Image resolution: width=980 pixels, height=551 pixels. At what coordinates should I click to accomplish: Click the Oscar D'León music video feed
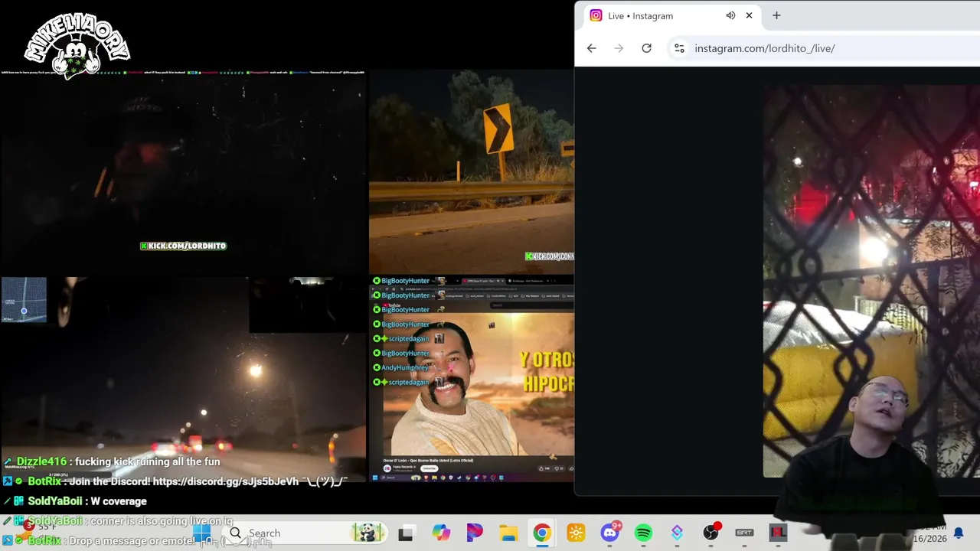click(472, 379)
